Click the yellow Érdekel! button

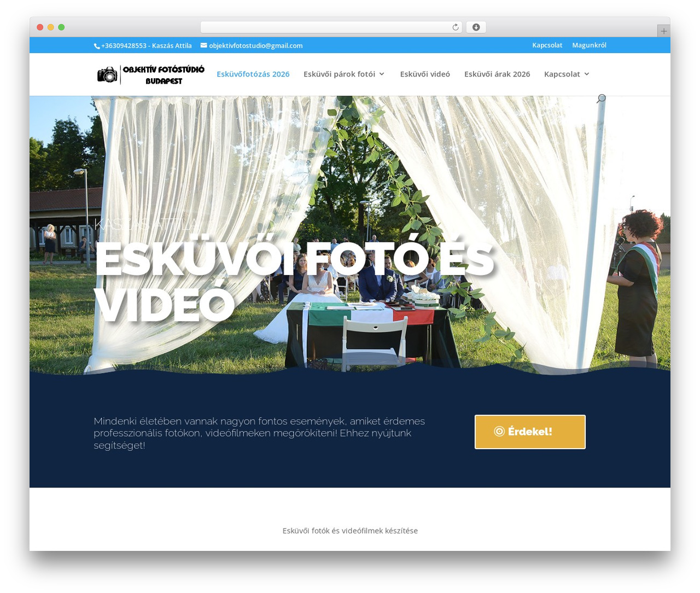tap(530, 432)
